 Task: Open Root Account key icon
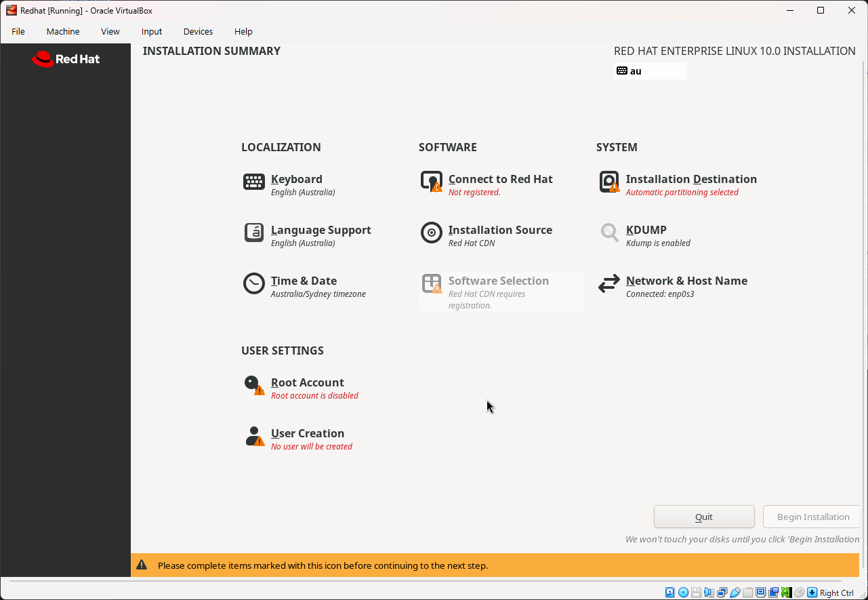pos(254,385)
